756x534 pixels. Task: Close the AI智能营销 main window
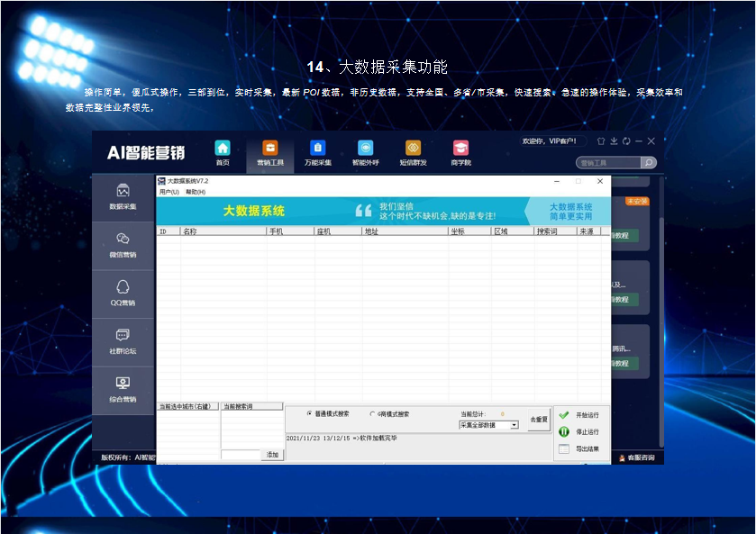pyautogui.click(x=651, y=141)
